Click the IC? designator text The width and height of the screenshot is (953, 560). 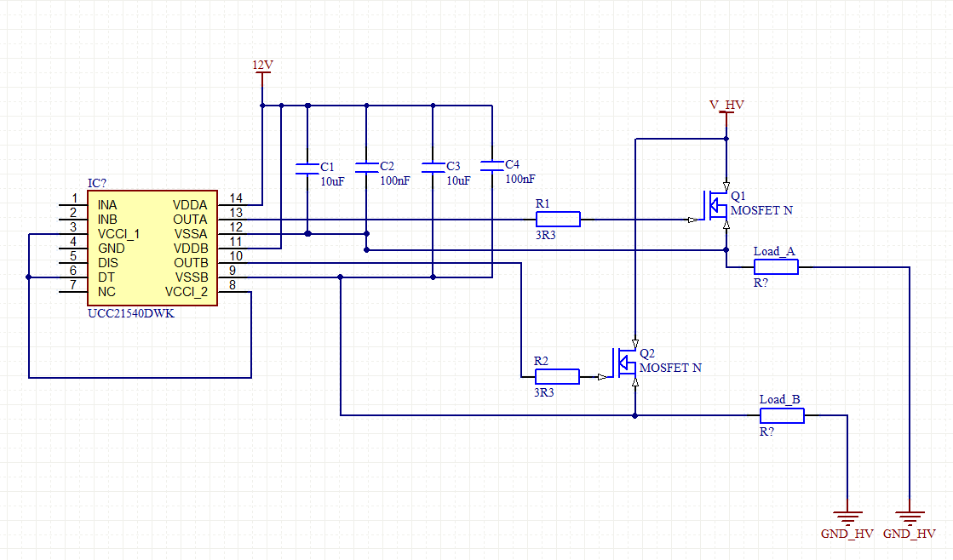[97, 184]
